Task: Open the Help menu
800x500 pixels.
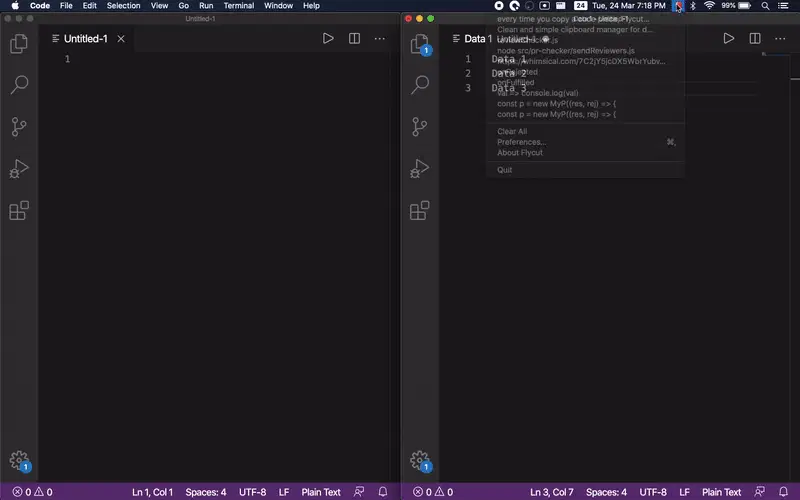Action: click(311, 6)
